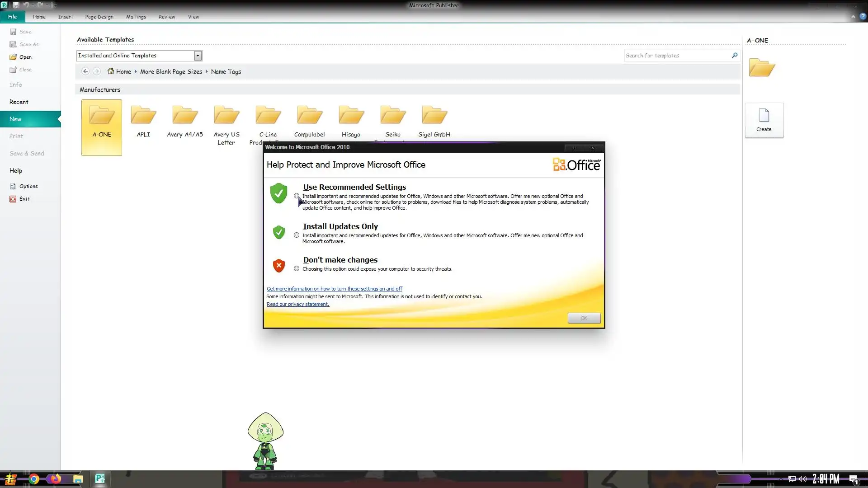Screen dimensions: 868x488
Task: Select Install Updates Only radio button
Action: click(x=297, y=235)
